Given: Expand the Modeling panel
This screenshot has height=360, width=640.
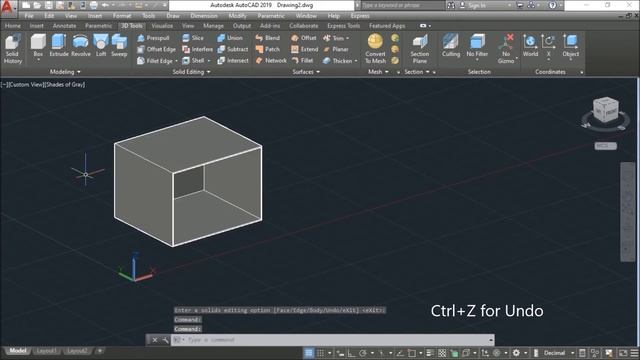Looking at the screenshot, I should pos(65,72).
